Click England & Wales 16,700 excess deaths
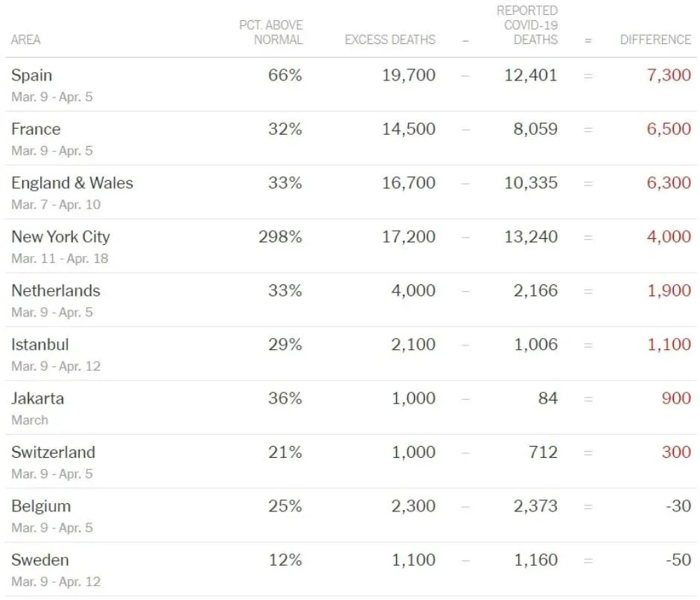Image resolution: width=700 pixels, height=600 pixels. coord(409,183)
